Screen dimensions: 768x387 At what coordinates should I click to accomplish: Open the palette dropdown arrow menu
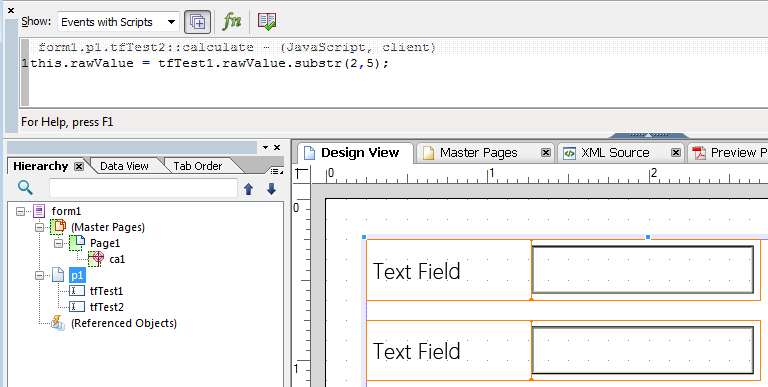(265, 147)
